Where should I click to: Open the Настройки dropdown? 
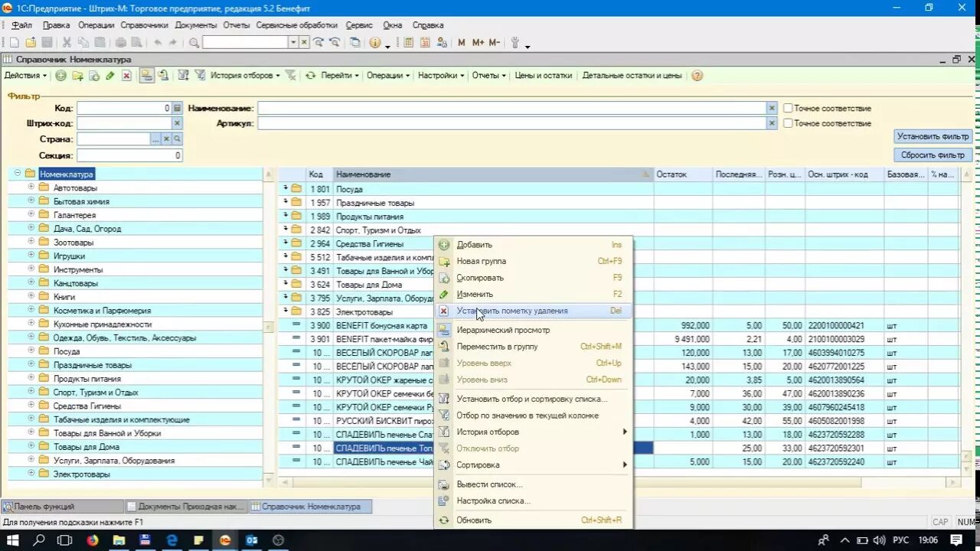442,76
